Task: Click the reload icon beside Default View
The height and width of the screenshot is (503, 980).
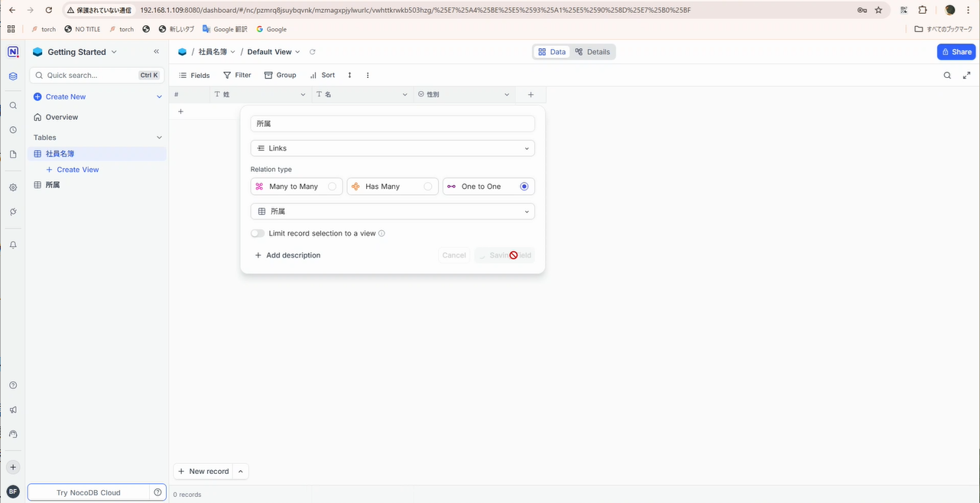Action: pos(312,52)
